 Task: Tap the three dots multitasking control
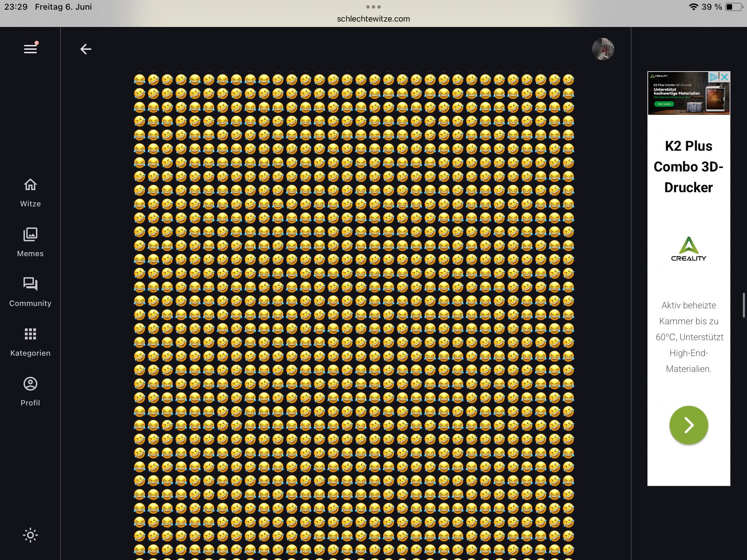point(373,7)
